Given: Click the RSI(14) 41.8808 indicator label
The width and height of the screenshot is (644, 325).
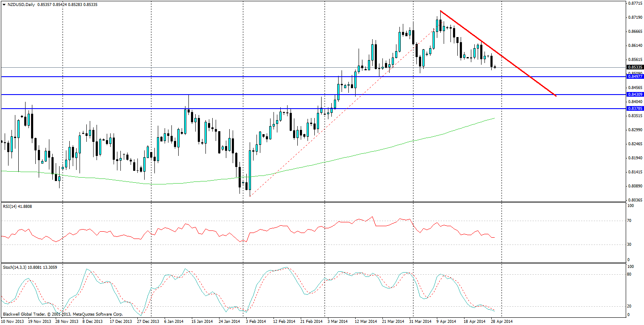Looking at the screenshot, I should pyautogui.click(x=17, y=207).
